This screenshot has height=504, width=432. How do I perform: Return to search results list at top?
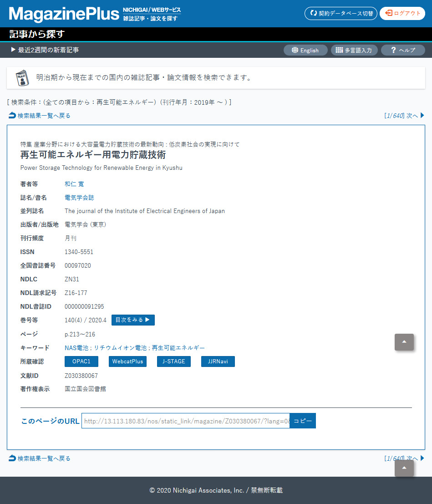click(x=40, y=116)
